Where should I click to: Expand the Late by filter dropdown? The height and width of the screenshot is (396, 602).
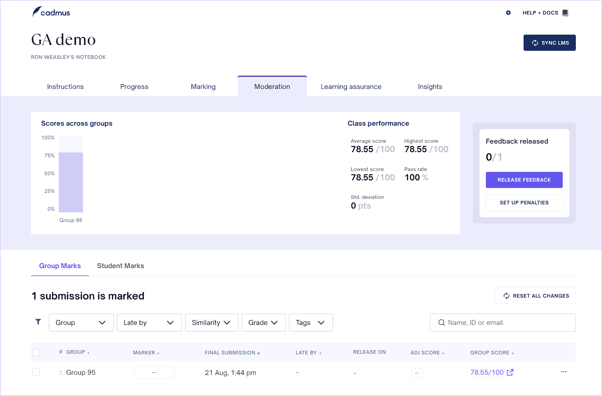(149, 323)
